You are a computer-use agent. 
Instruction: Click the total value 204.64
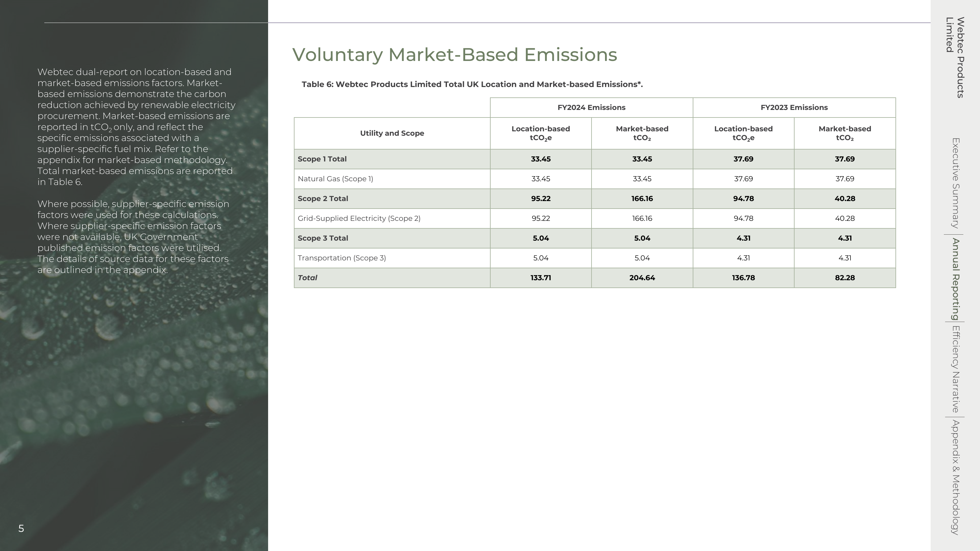coord(642,278)
